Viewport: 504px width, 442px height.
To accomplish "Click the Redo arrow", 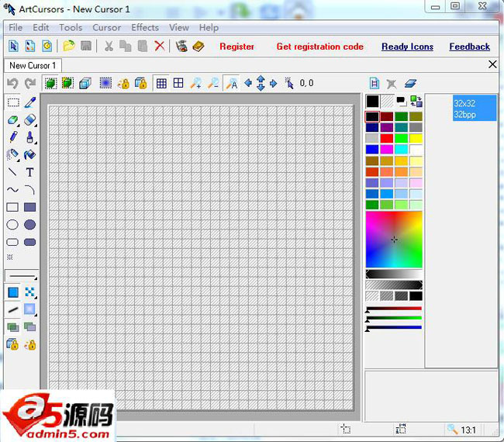I will click(30, 84).
